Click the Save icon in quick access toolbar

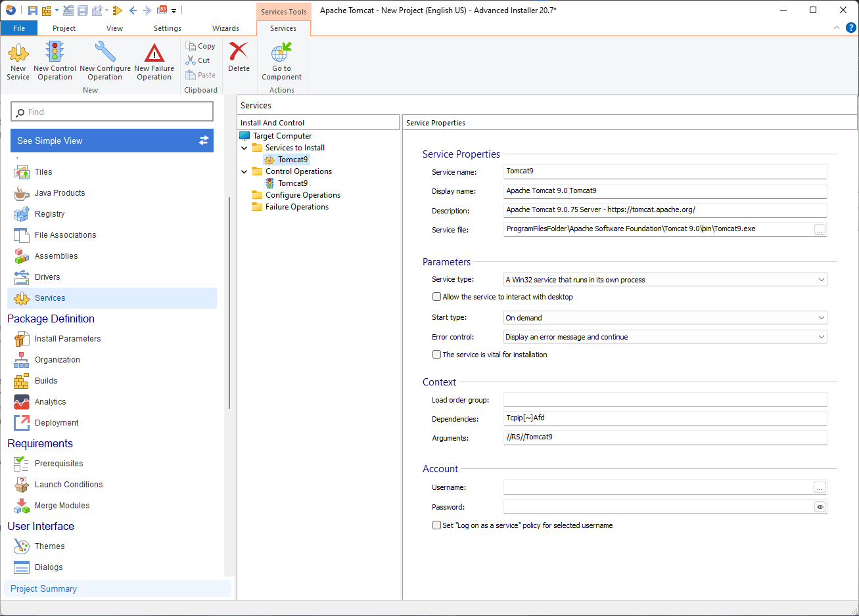pos(32,11)
